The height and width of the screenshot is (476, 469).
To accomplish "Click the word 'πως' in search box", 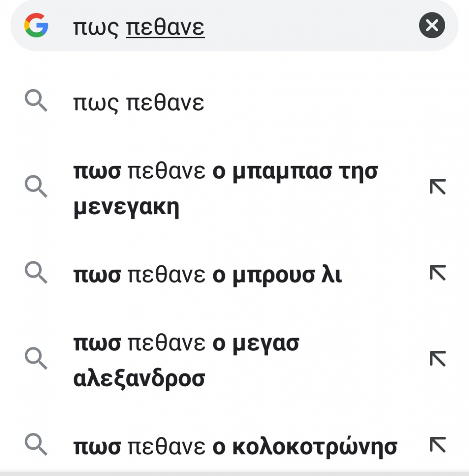I will coord(96,28).
